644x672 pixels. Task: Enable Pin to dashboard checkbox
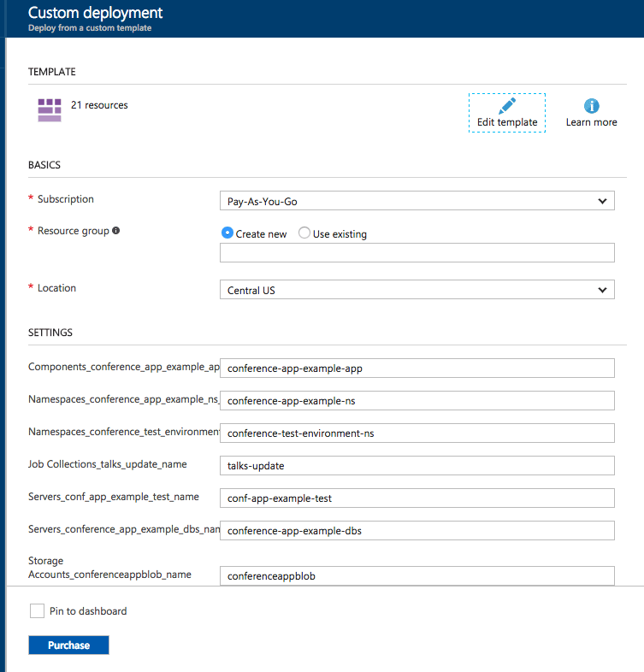(x=37, y=611)
